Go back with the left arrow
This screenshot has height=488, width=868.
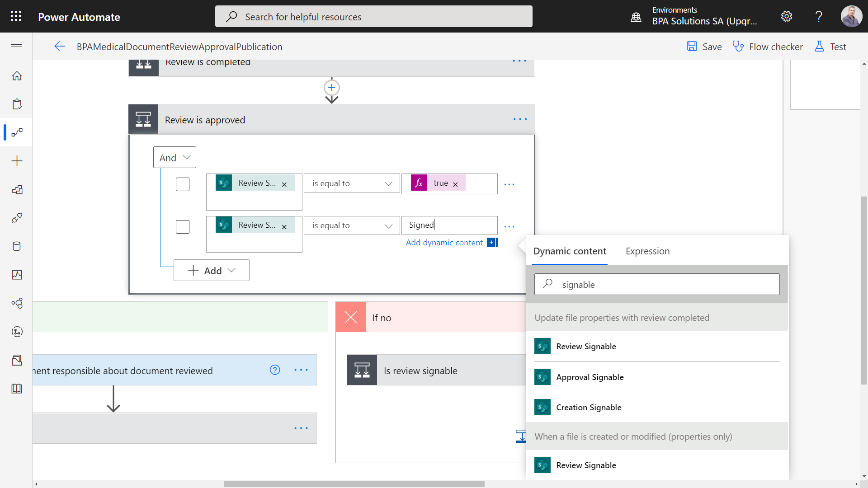pos(60,47)
